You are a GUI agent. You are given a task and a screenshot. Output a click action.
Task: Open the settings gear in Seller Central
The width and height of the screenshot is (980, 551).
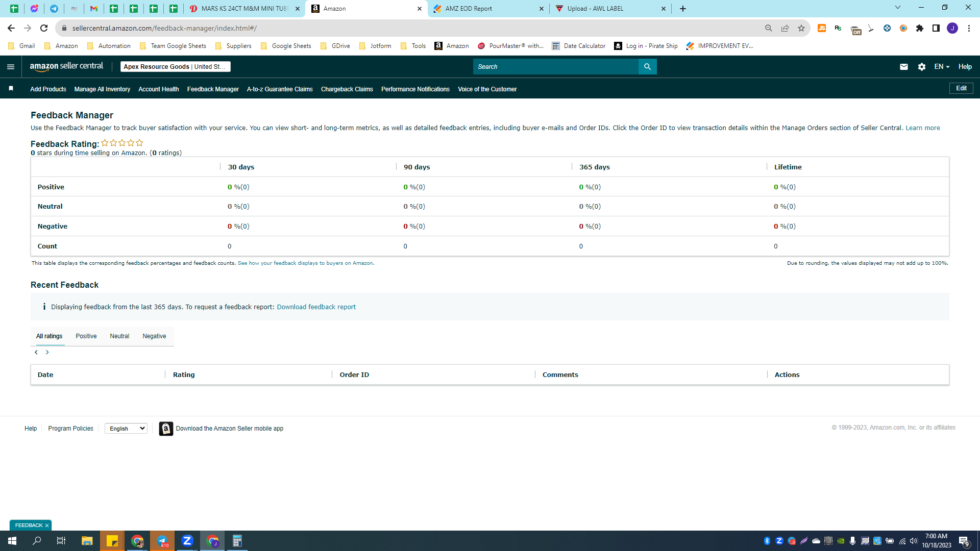coord(922,67)
